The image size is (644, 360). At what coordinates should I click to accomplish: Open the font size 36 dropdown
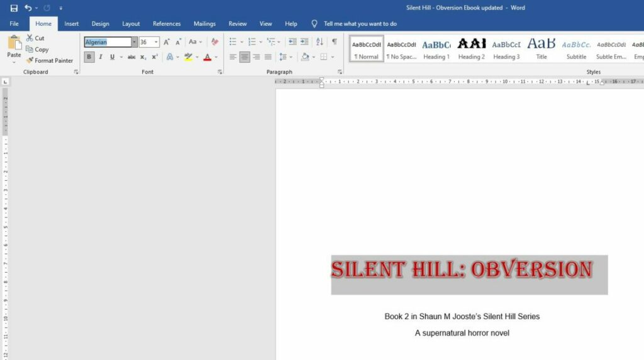pyautogui.click(x=156, y=42)
